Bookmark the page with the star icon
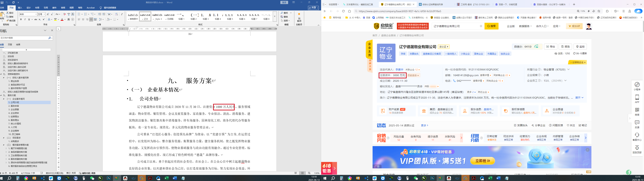 (x=599, y=11)
